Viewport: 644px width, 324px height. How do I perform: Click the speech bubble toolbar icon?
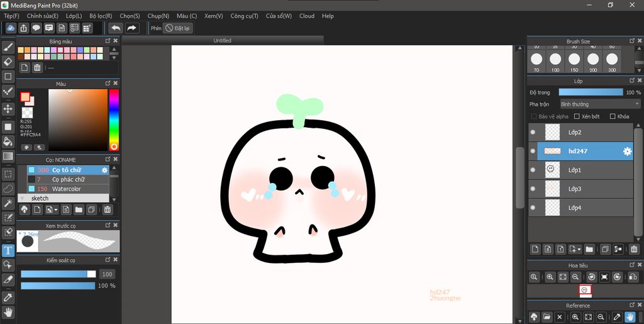click(36, 28)
